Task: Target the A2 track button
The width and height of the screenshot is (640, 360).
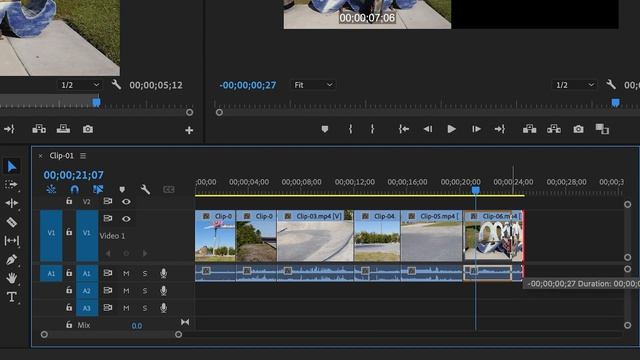Action: pyautogui.click(x=87, y=291)
